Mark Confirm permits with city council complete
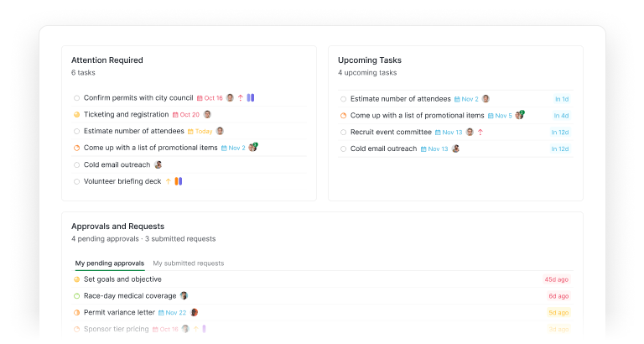This screenshot has width=644, height=344. pyautogui.click(x=76, y=98)
